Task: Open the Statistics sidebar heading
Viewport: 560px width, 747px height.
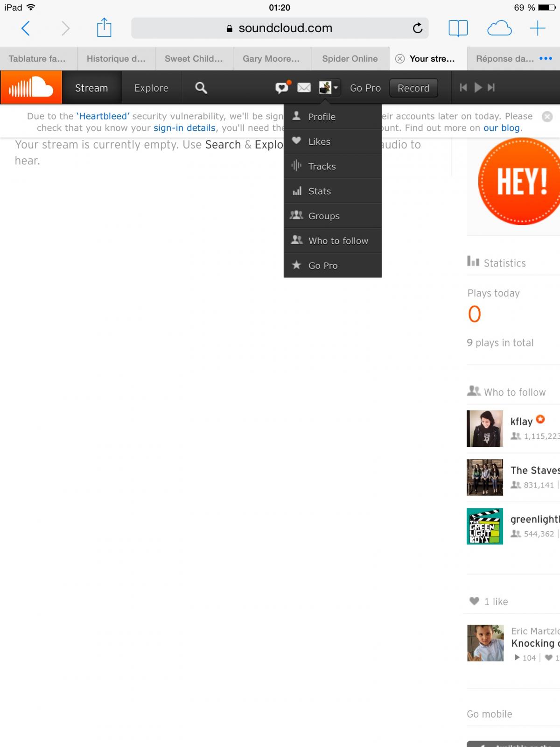Action: click(497, 263)
